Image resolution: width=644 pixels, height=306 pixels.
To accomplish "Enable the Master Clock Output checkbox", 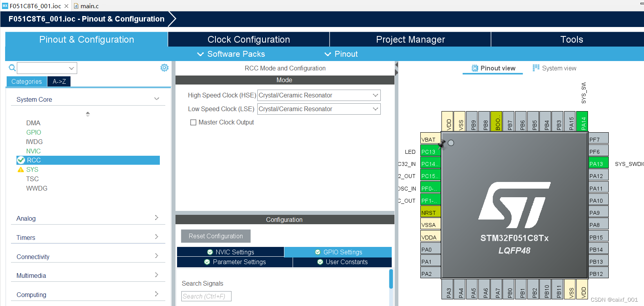I will (x=193, y=122).
